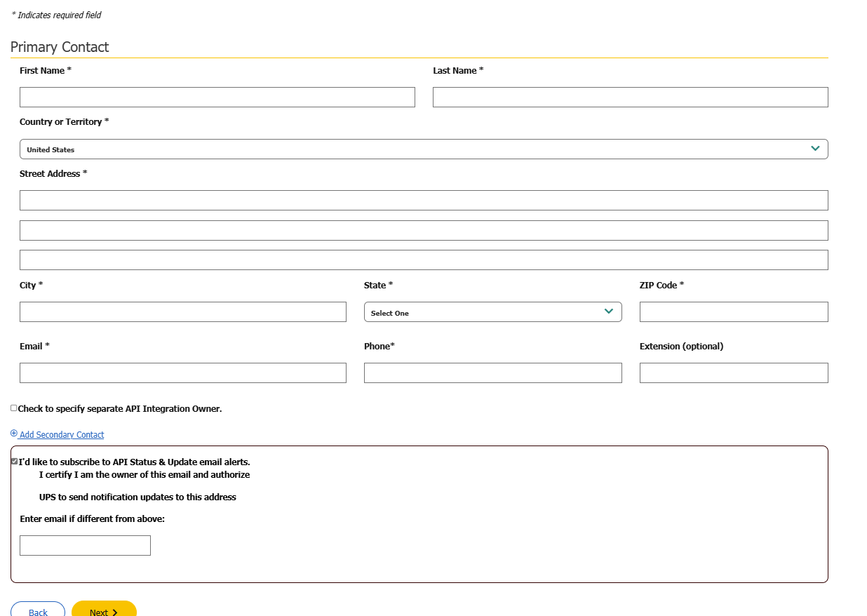Image resolution: width=867 pixels, height=616 pixels.
Task: Click the chevron arrow on the Next button
Action: click(115, 612)
